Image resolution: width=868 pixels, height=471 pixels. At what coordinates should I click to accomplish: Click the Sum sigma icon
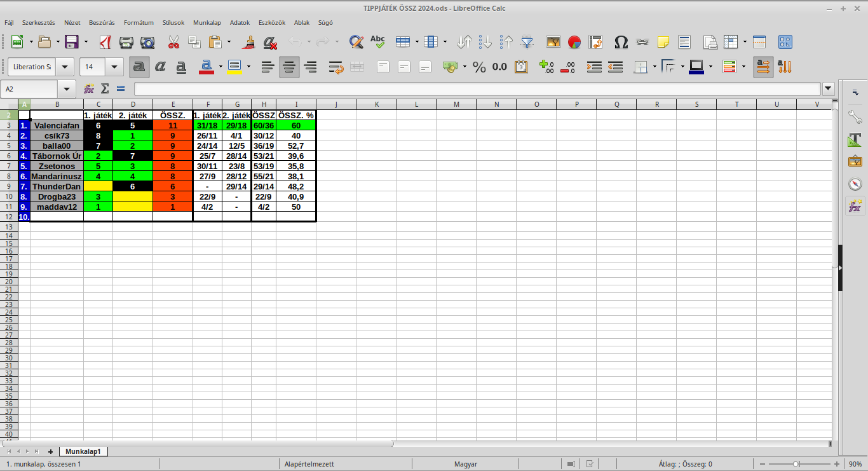(105, 89)
